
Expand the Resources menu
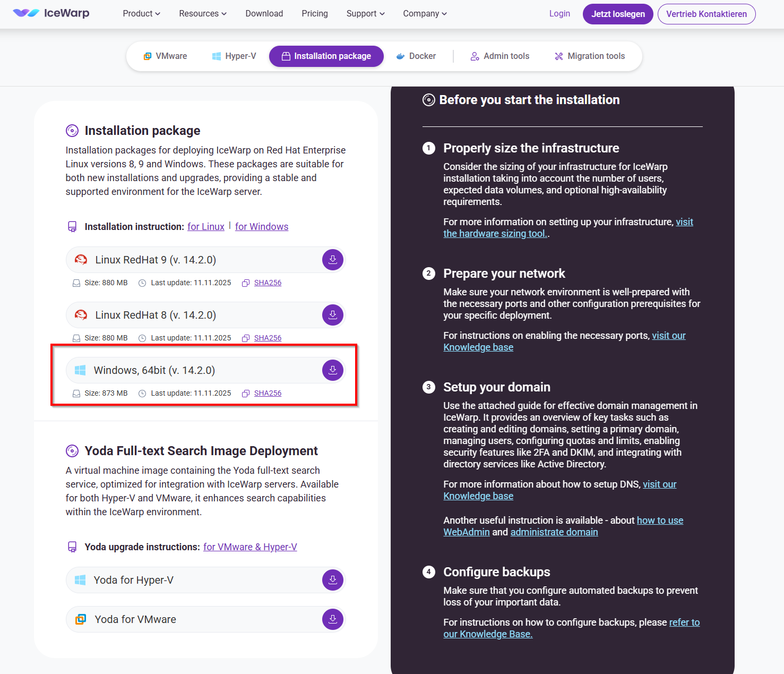pyautogui.click(x=203, y=14)
